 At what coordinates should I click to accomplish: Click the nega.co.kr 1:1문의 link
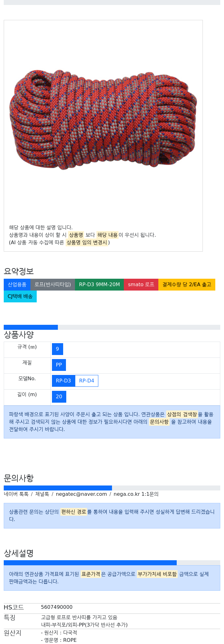[x=136, y=494]
